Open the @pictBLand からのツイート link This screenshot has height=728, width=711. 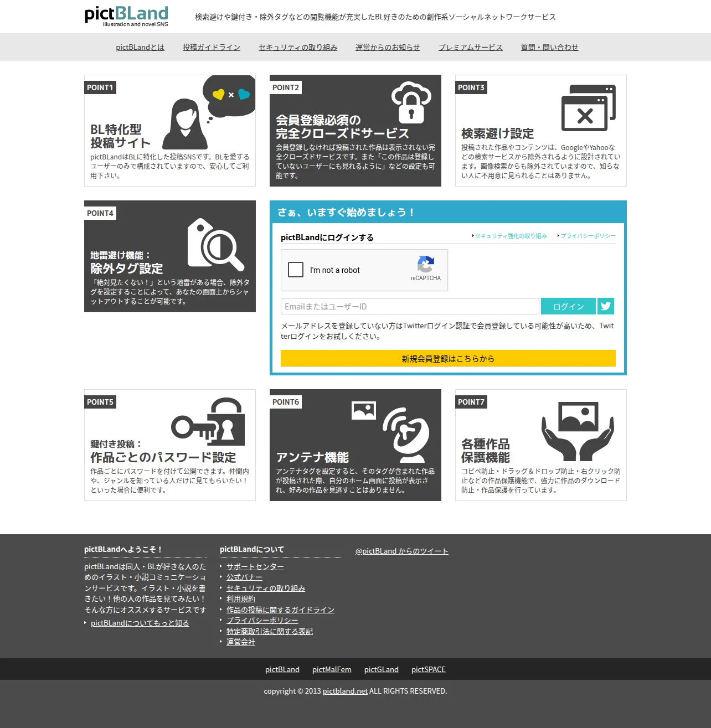coord(402,551)
